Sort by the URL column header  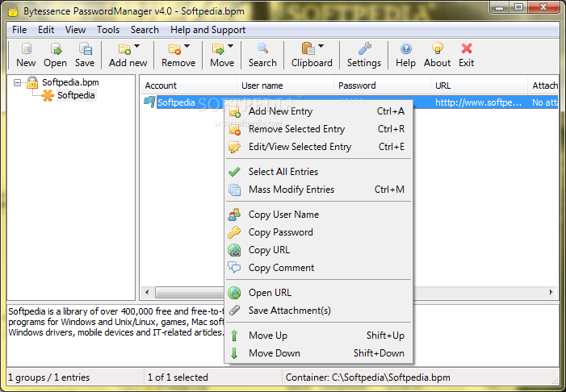coord(479,85)
